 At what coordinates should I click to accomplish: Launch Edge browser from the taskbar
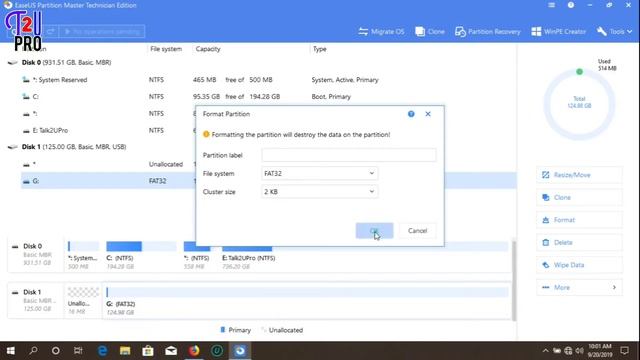[102, 351]
